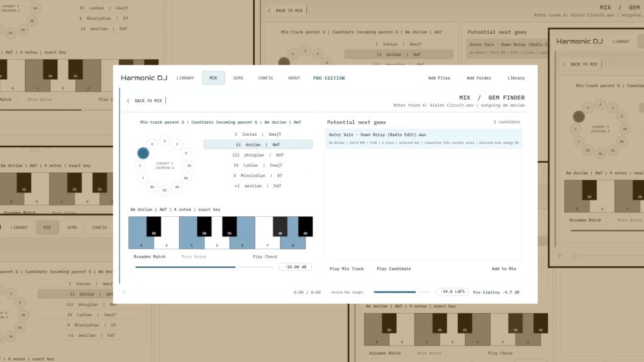Choose the IV Lydian Cmaj7 mode row

258,165
